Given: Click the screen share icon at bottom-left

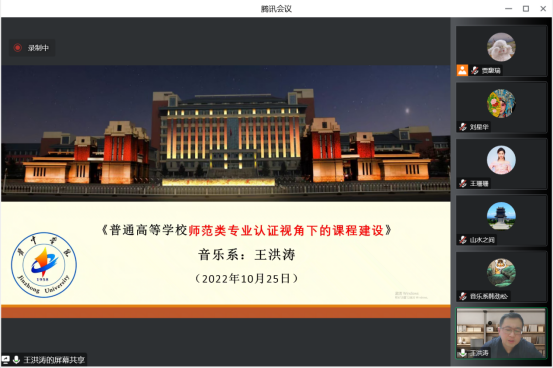Looking at the screenshot, I should pyautogui.click(x=6, y=360).
